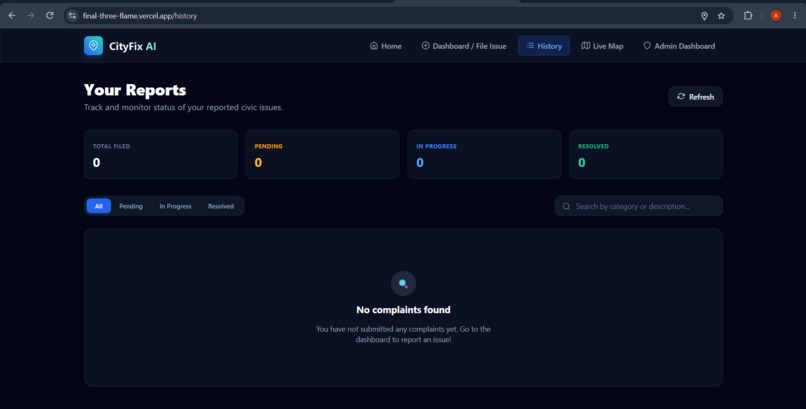Reload the page with browser reload icon

point(49,15)
